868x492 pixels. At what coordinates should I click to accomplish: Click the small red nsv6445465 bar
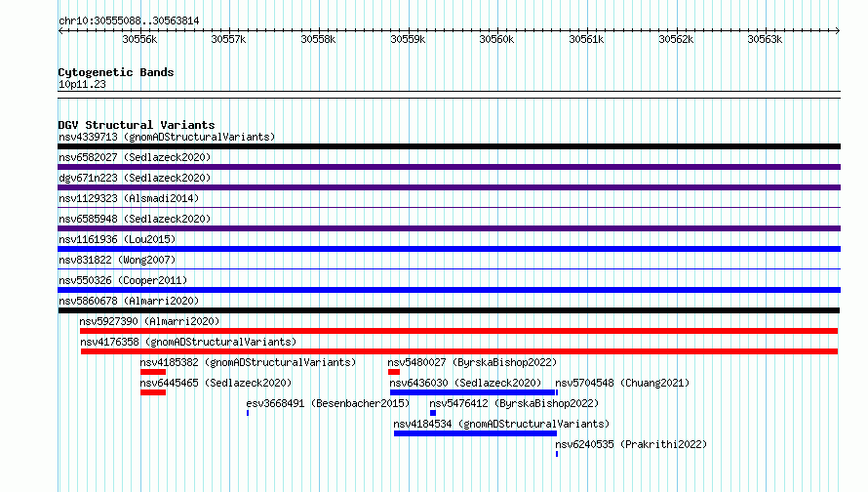point(153,392)
